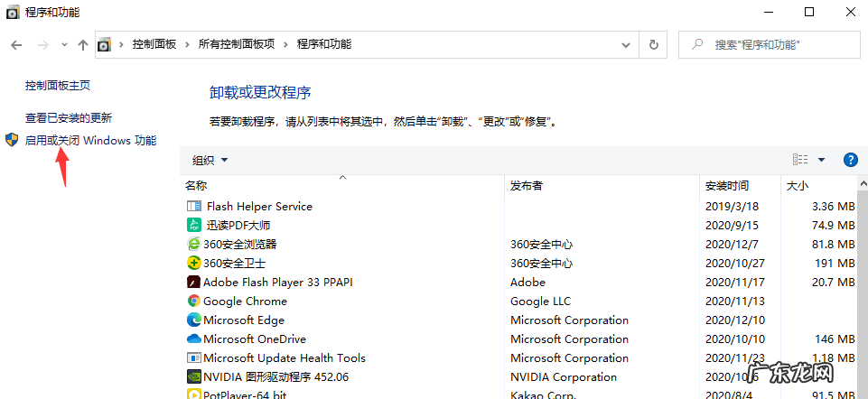
Task: Click the control panel icon in address bar
Action: 104,45
